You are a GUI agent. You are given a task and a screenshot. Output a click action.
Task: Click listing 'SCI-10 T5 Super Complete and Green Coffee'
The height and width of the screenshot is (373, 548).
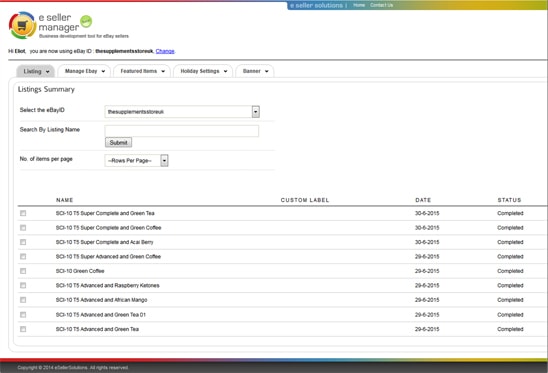pos(108,228)
